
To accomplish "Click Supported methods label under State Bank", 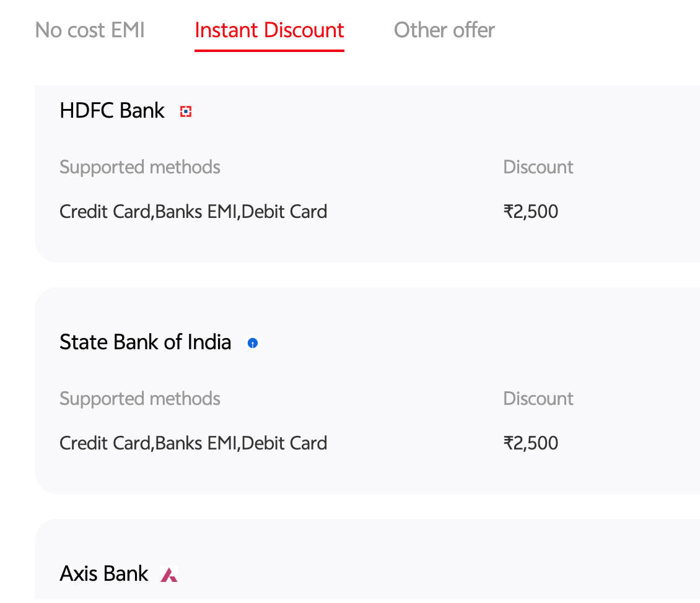I will tap(140, 398).
